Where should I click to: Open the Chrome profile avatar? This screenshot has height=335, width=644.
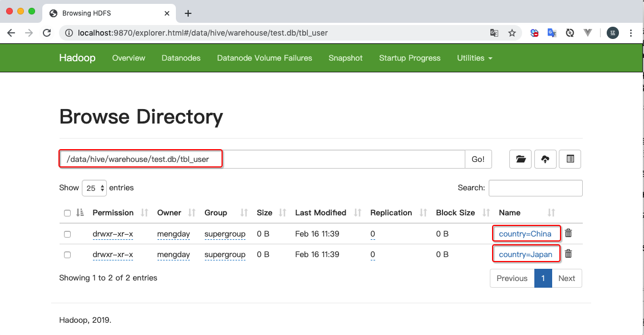(x=612, y=33)
